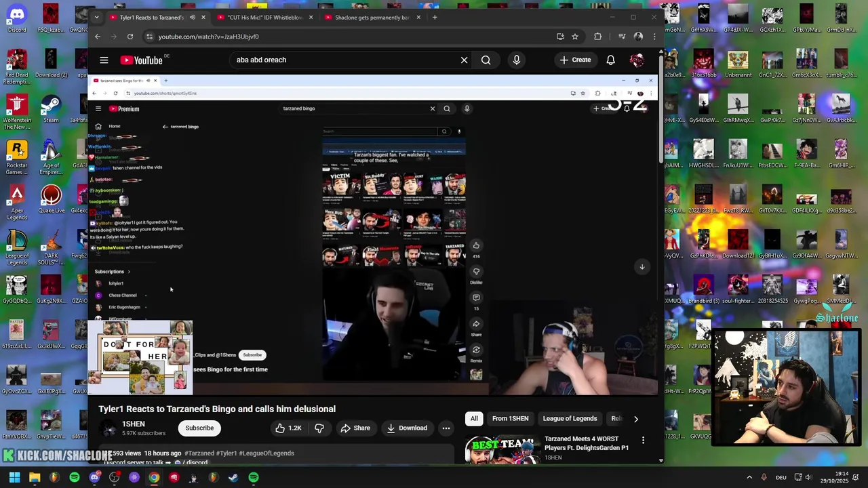Open the Chrome three-dot menu
The image size is (868, 488).
(x=654, y=37)
